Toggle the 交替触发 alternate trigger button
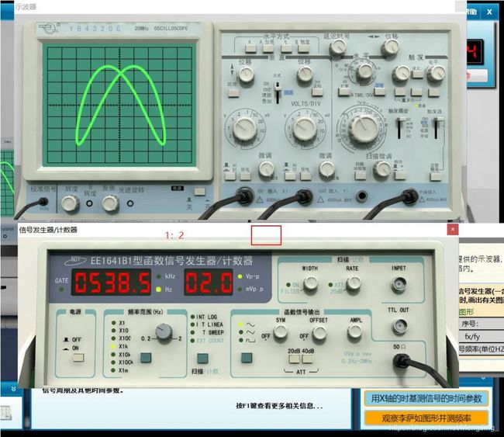504x437 pixels. [436, 176]
